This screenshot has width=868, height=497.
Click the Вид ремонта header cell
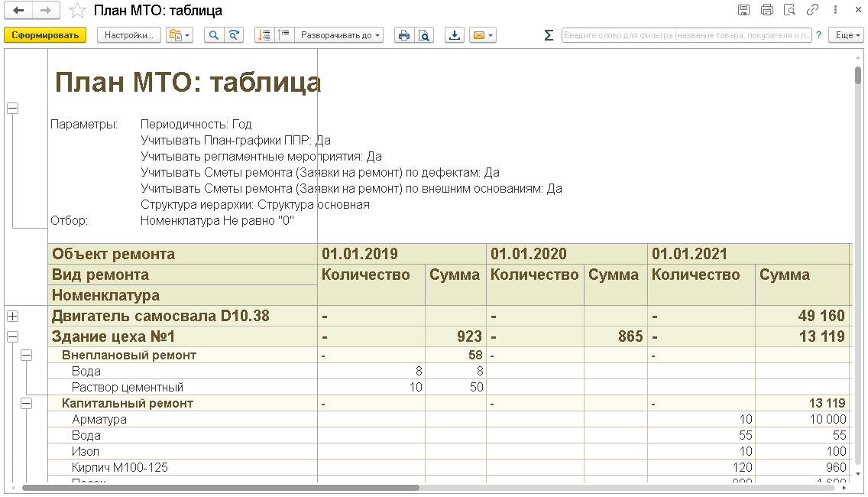[x=183, y=274]
